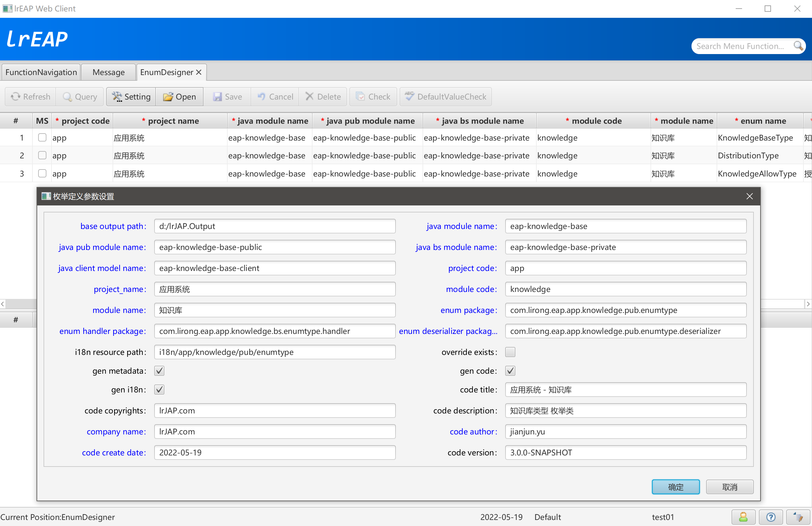Click the java bs module name field

click(626, 247)
